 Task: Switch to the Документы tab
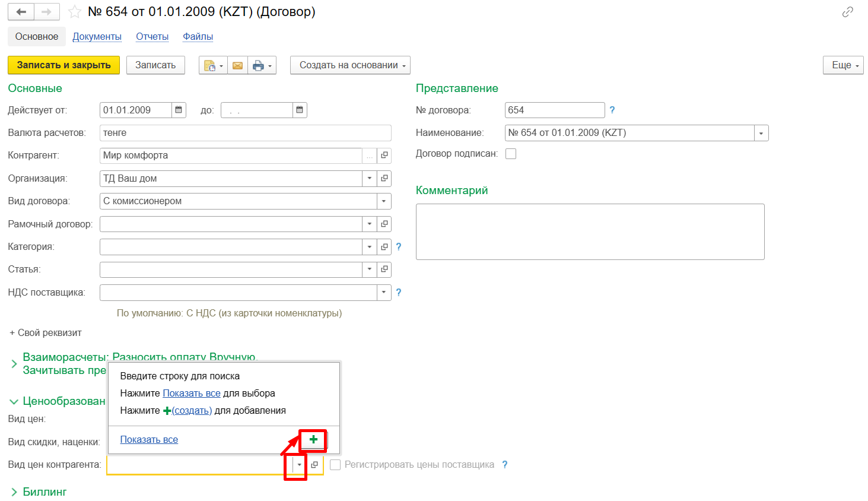pyautogui.click(x=97, y=37)
